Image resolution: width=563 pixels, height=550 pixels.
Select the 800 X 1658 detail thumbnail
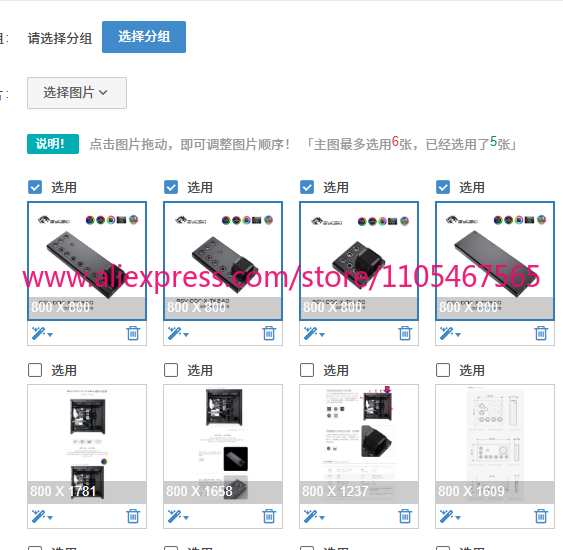223,444
